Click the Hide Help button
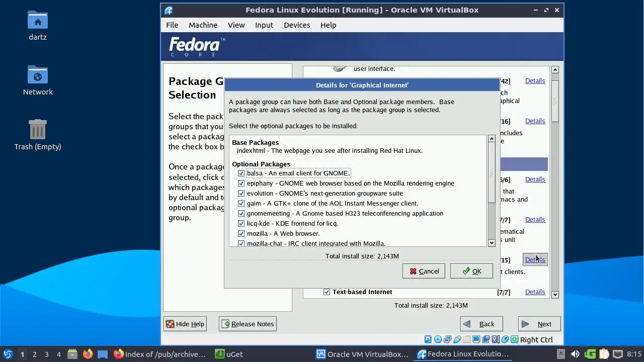The height and width of the screenshot is (362, 644). point(185,324)
